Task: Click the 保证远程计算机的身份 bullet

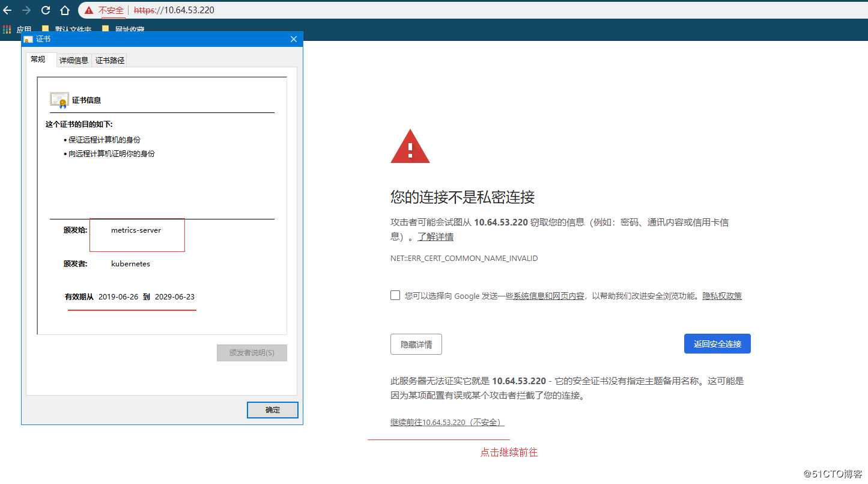Action: (x=105, y=139)
